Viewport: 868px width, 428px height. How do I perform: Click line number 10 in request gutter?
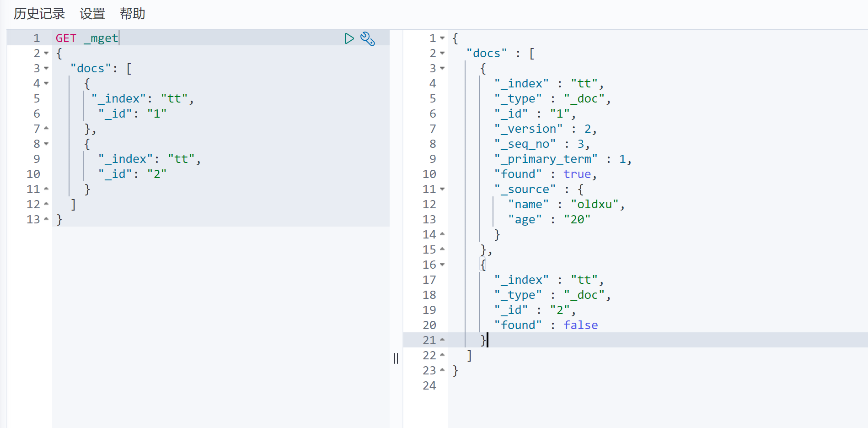[x=33, y=174]
